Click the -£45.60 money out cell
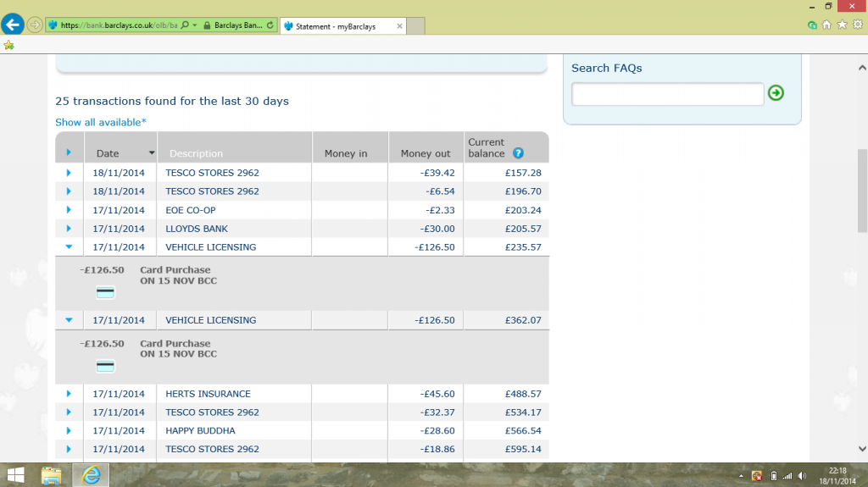The height and width of the screenshot is (487, 868). pyautogui.click(x=437, y=394)
